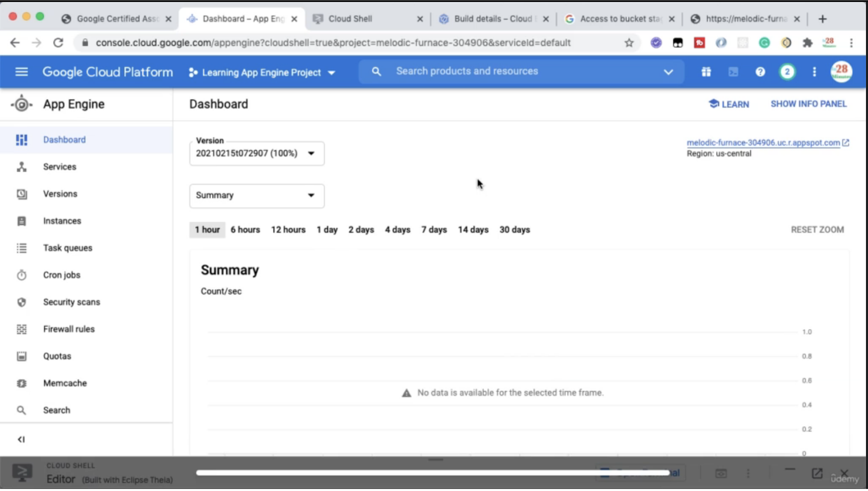Image resolution: width=868 pixels, height=491 pixels.
Task: Open the user account avatar
Action: click(841, 72)
